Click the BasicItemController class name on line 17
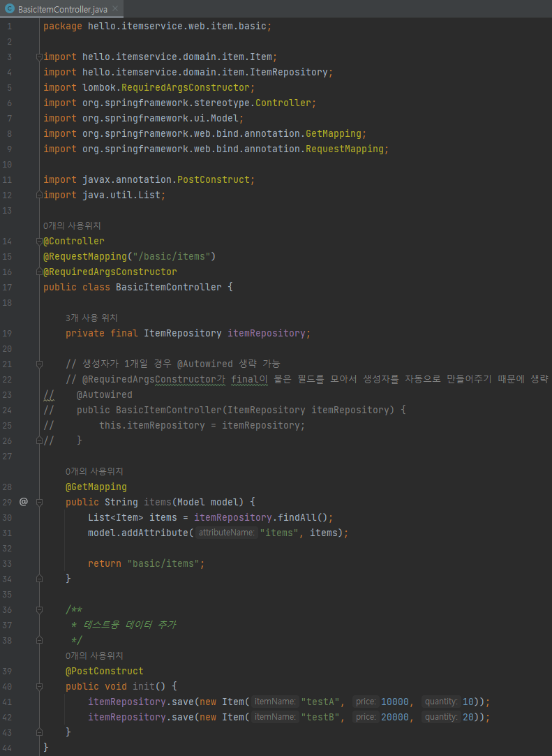The height and width of the screenshot is (756, 552). 169,288
